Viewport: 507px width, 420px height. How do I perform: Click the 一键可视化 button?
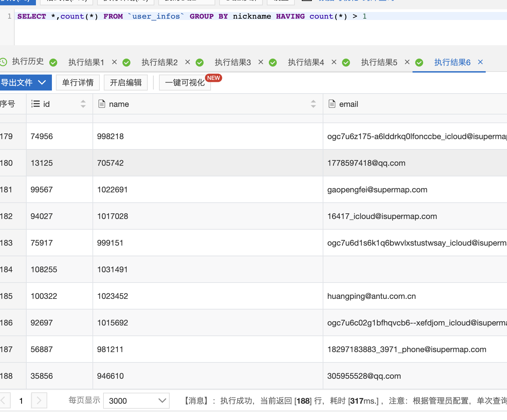185,82
